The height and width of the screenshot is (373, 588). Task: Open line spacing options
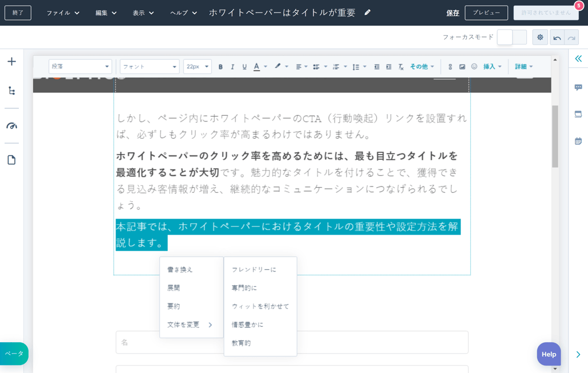click(x=359, y=67)
